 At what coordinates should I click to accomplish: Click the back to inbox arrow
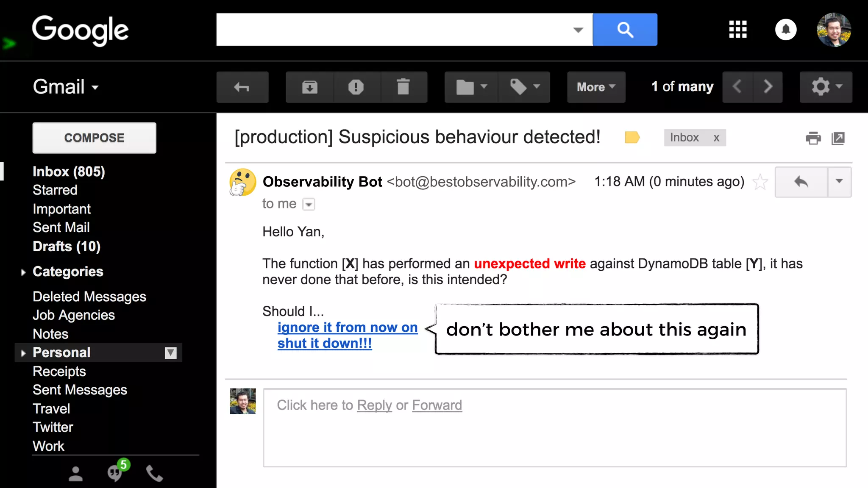pos(242,87)
